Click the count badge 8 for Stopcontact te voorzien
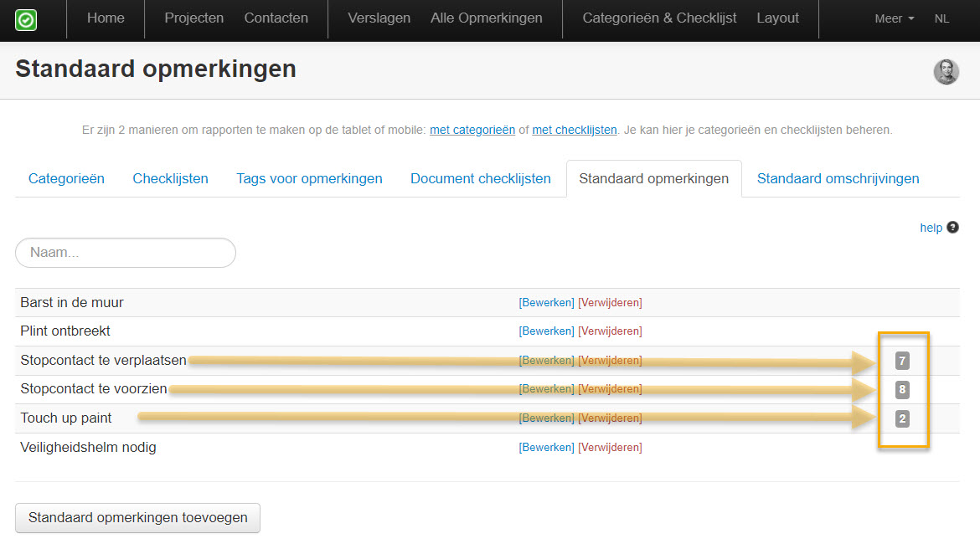The height and width of the screenshot is (549, 980). click(902, 390)
